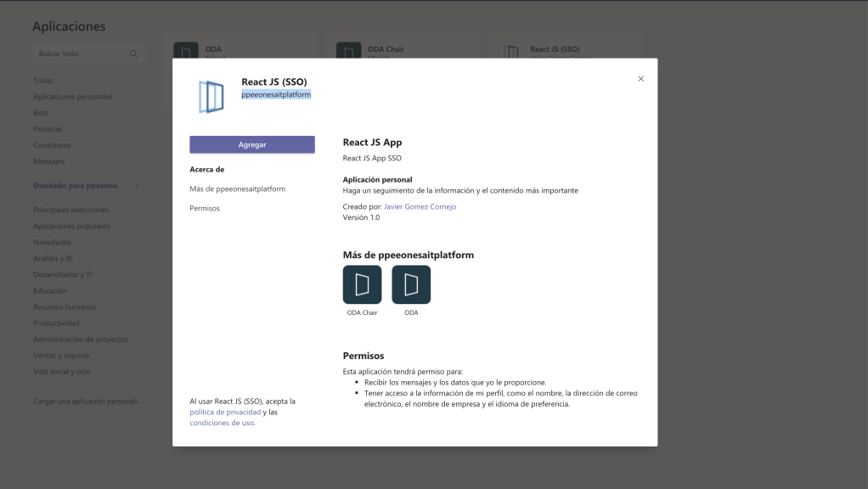This screenshot has height=489, width=868.
Task: Open Conectores category in sidebar
Action: coord(52,145)
